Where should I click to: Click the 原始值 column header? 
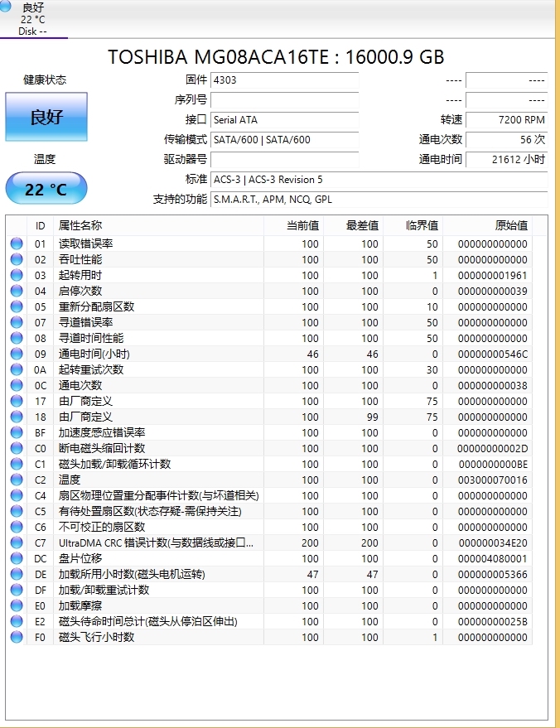point(488,225)
